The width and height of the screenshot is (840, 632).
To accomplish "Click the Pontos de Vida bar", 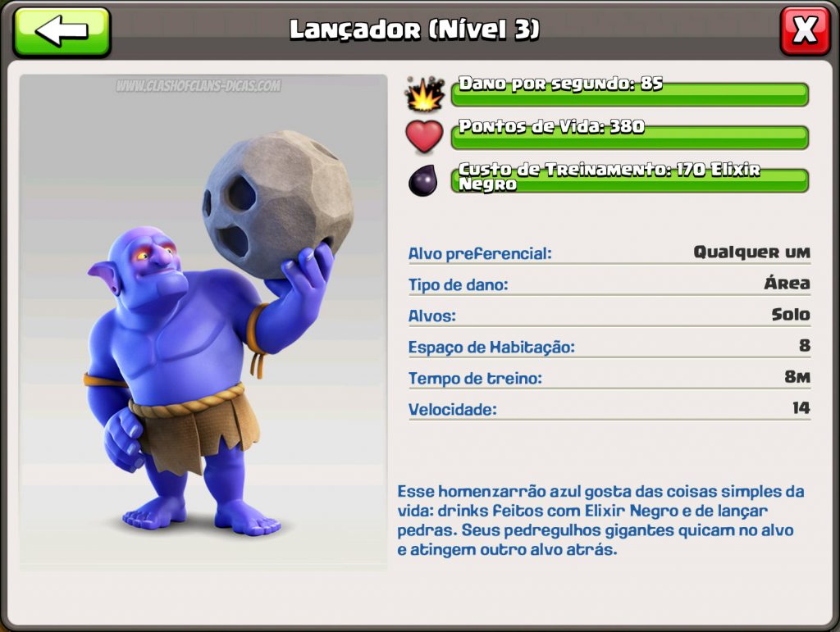I will coord(629,137).
